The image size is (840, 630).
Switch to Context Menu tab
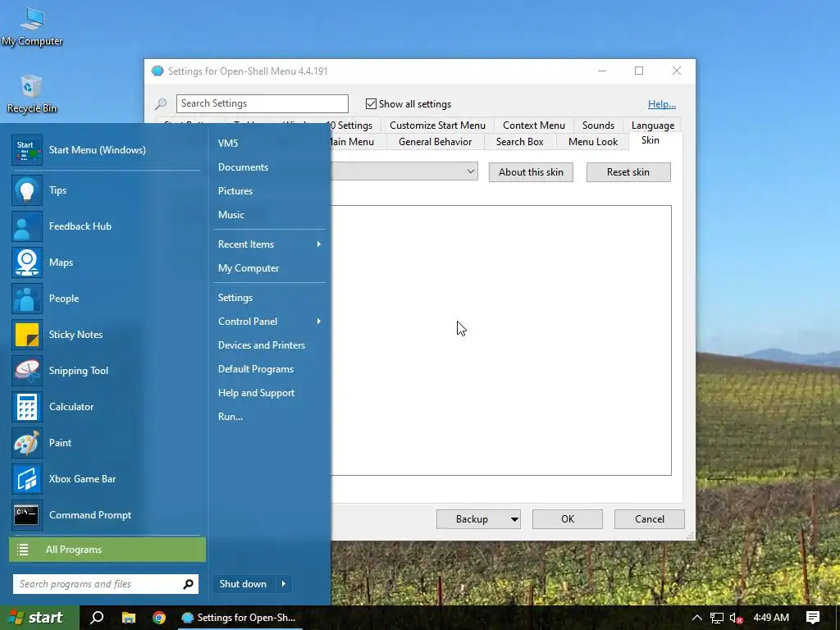click(x=533, y=125)
